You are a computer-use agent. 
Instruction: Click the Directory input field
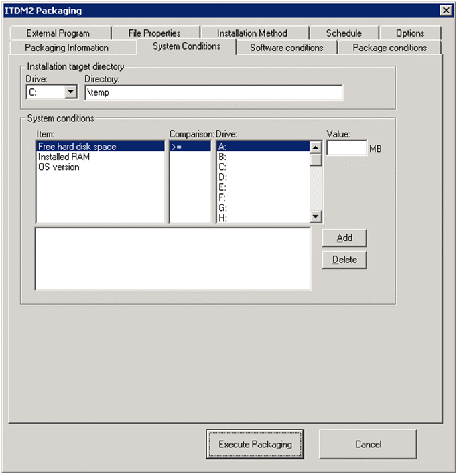214,92
